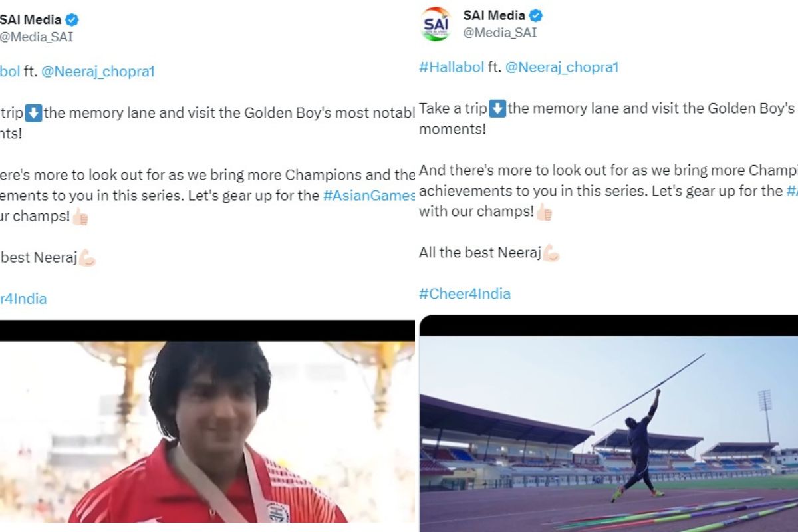Click the SAI Media account name on right
The height and width of the screenshot is (532, 798).
494,15
